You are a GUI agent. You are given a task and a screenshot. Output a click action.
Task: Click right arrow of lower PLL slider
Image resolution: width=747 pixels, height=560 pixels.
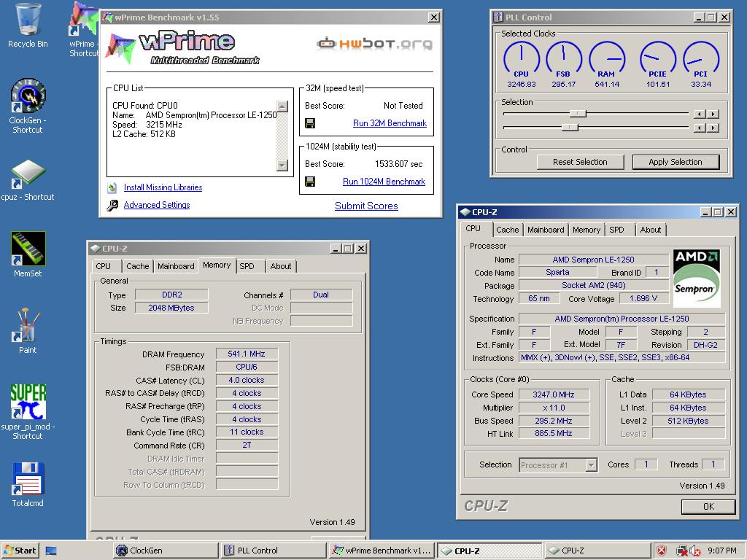[x=713, y=128]
